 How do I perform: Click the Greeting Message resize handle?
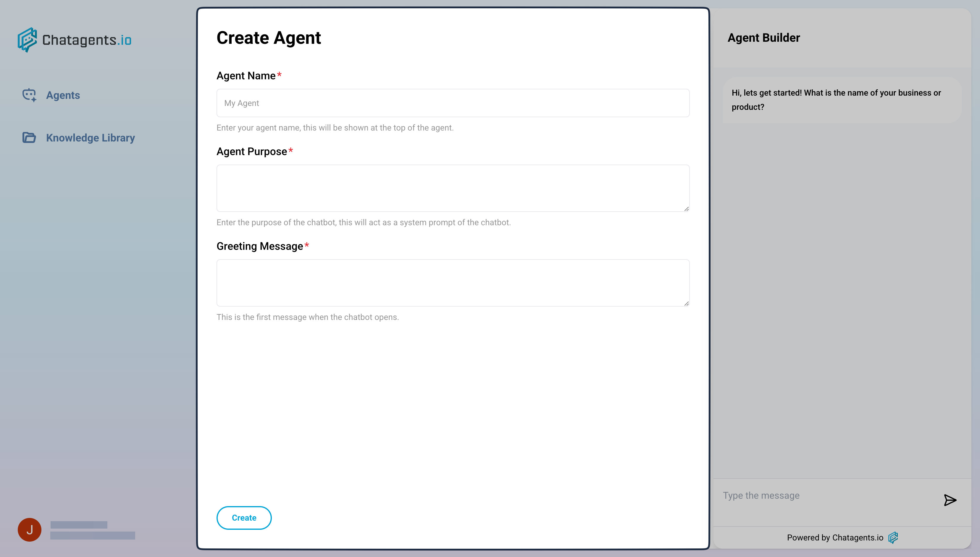[686, 303]
